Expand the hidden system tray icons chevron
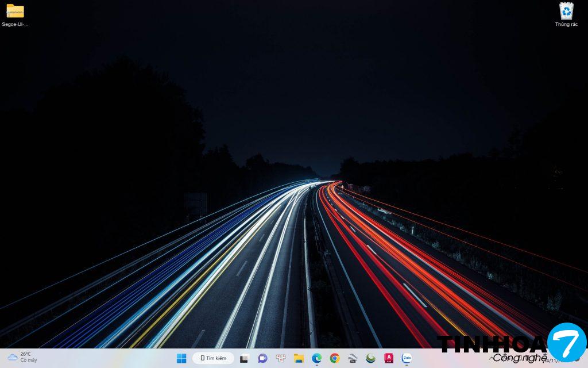 point(492,359)
